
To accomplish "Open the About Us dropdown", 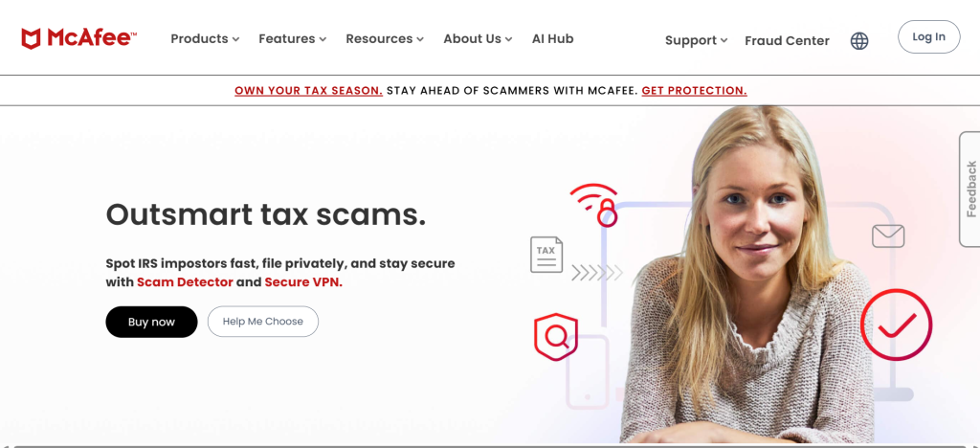I will click(479, 38).
